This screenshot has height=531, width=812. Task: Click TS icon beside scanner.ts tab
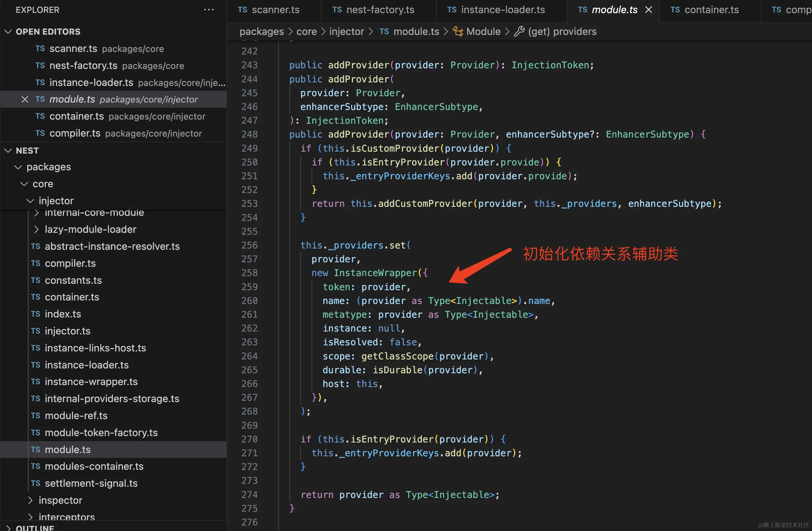tap(243, 10)
